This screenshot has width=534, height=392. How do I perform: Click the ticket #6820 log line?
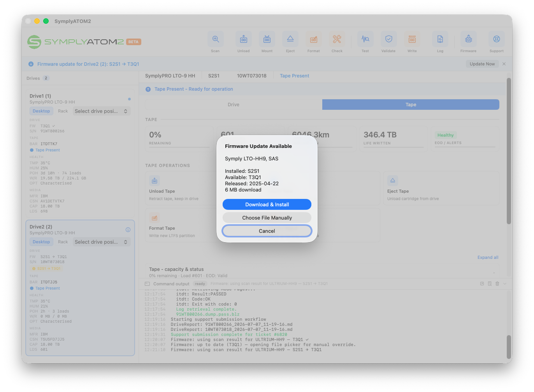229,334
